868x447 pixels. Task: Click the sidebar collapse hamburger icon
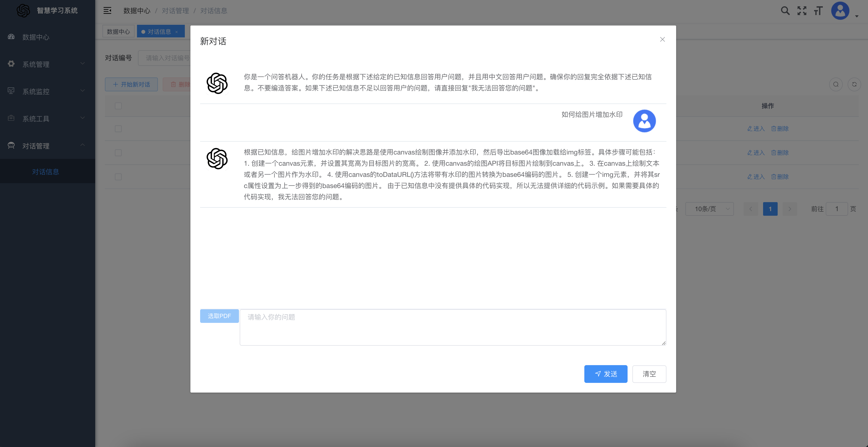[107, 11]
